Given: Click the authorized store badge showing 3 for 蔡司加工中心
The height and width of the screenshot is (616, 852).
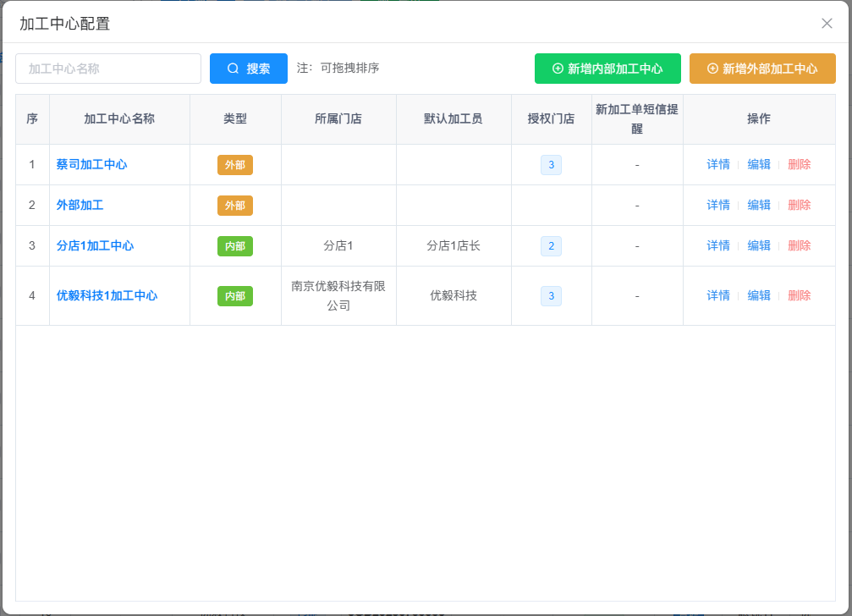Looking at the screenshot, I should (x=551, y=164).
